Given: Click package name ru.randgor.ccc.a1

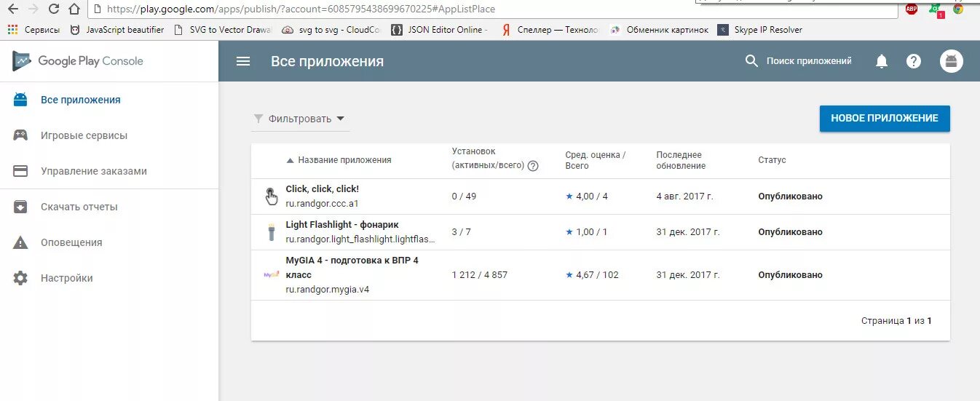Looking at the screenshot, I should pyautogui.click(x=322, y=204).
